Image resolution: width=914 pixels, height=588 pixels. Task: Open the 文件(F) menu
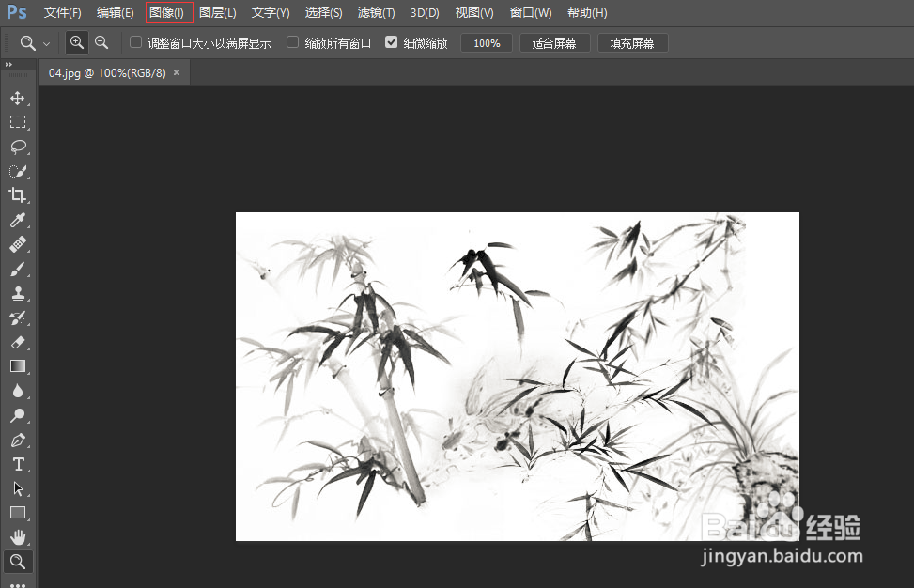(62, 13)
